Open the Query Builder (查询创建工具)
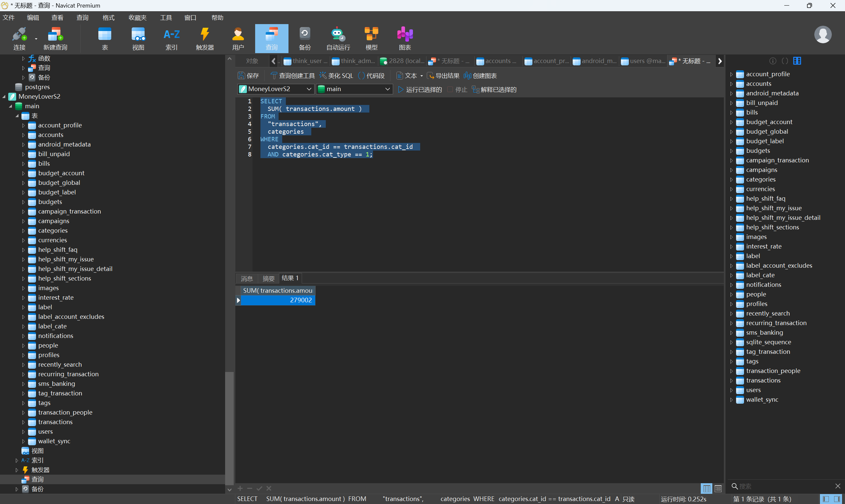 pos(292,75)
